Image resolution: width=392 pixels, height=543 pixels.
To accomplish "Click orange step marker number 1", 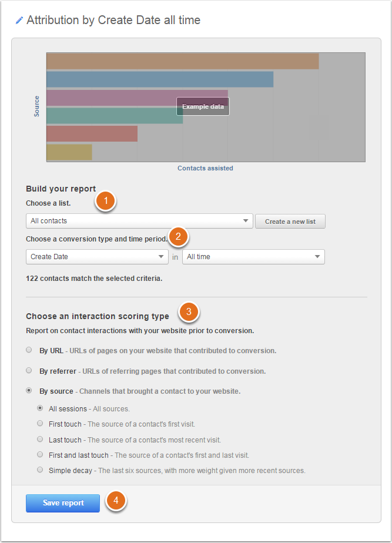I will click(x=106, y=201).
